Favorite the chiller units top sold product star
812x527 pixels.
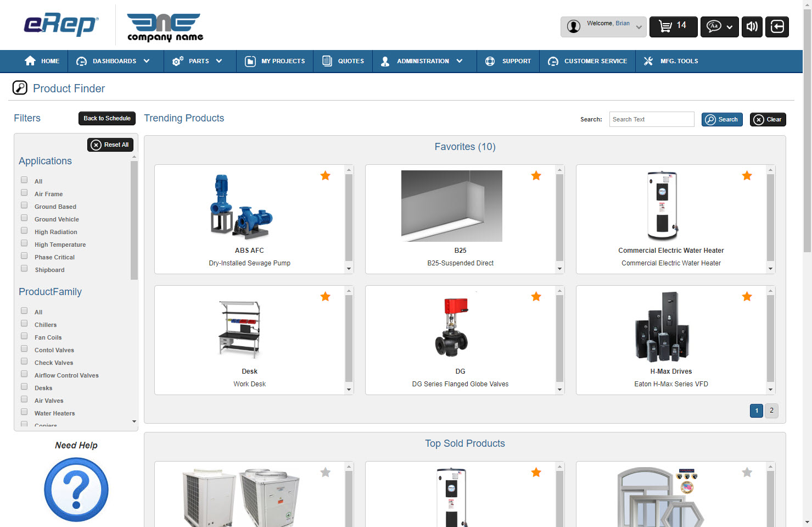[x=326, y=473]
